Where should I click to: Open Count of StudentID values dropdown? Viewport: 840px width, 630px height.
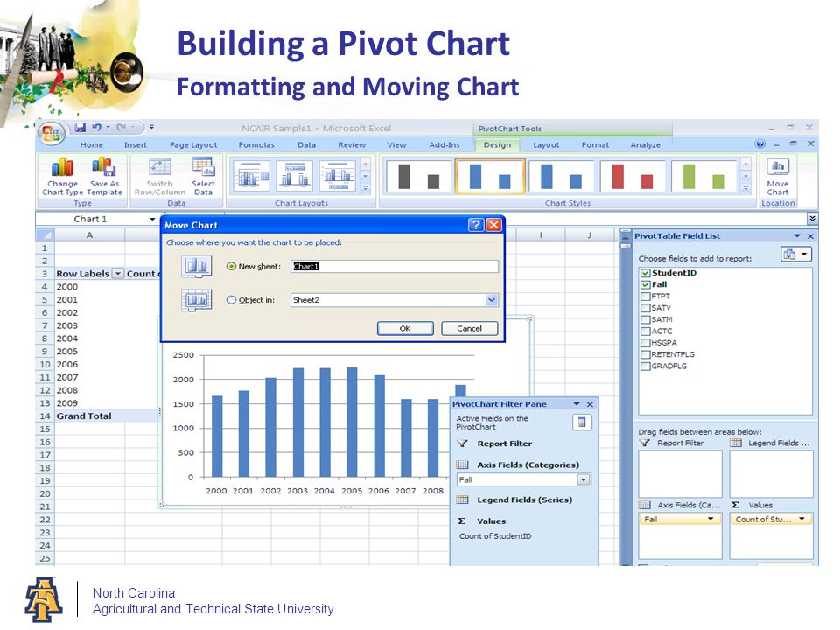801,519
